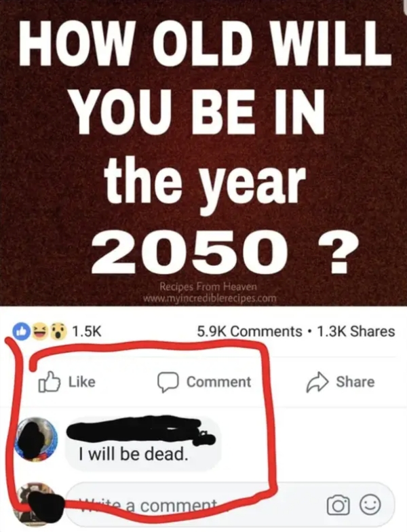Open the 5.9K Comments link
The width and height of the screenshot is (407, 532).
click(250, 331)
